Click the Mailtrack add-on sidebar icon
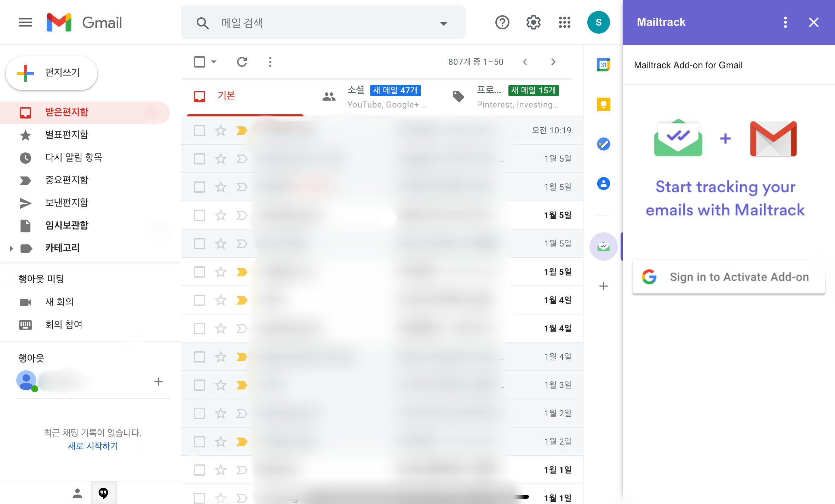The height and width of the screenshot is (504, 835). (x=603, y=247)
